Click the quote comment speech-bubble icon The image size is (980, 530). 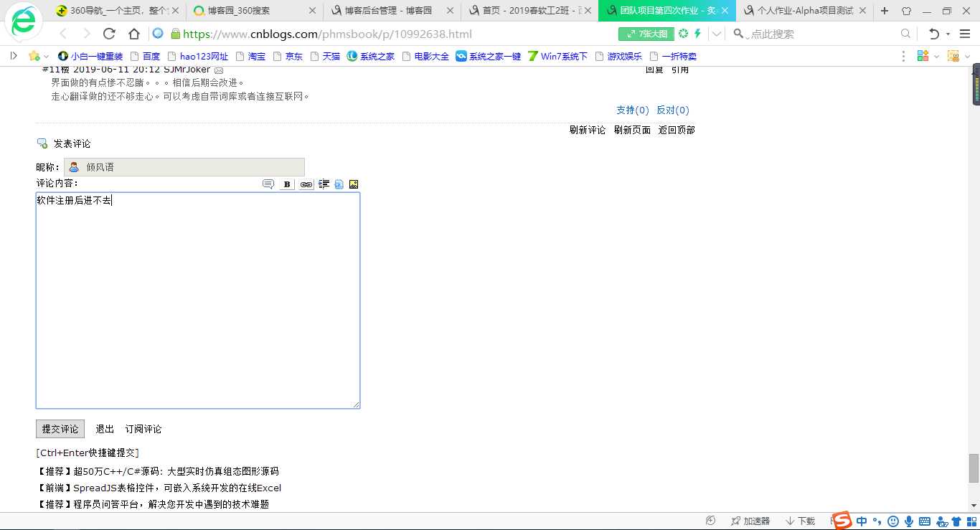pos(268,184)
